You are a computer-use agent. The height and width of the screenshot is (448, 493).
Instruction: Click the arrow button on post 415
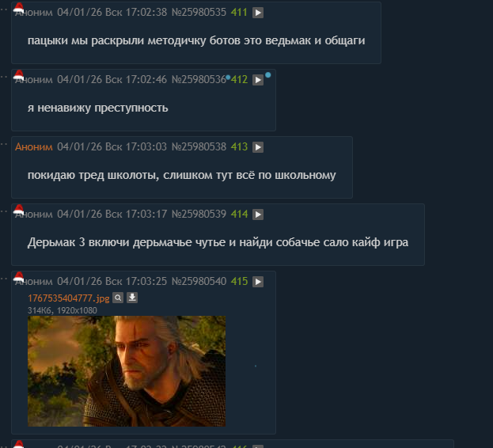pyautogui.click(x=258, y=282)
